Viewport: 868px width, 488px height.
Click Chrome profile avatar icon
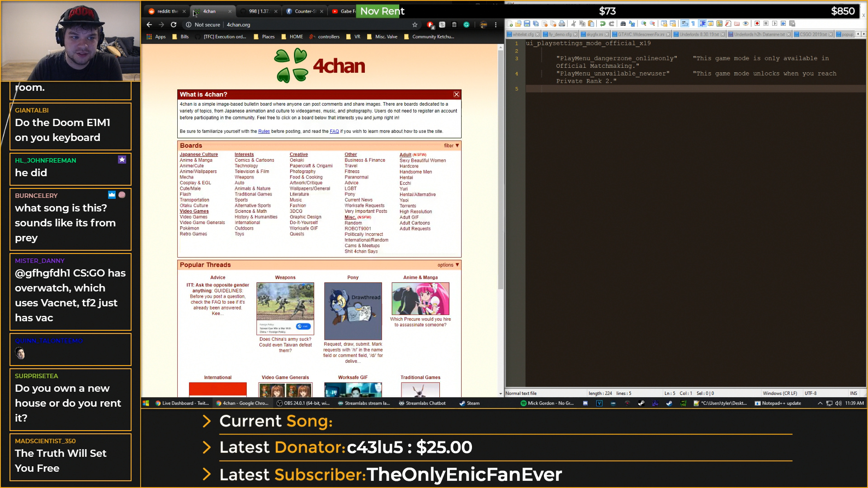coord(483,25)
